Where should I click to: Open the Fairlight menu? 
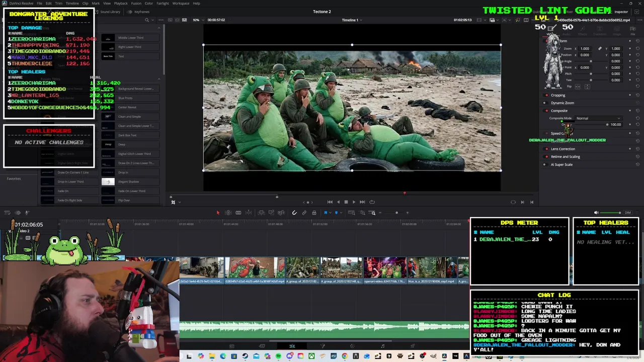click(x=163, y=4)
